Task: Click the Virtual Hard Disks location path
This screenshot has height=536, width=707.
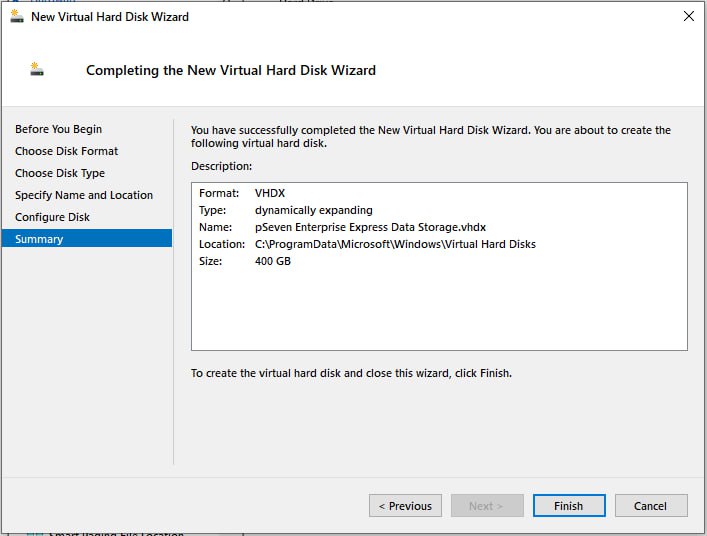Action: coord(395,244)
